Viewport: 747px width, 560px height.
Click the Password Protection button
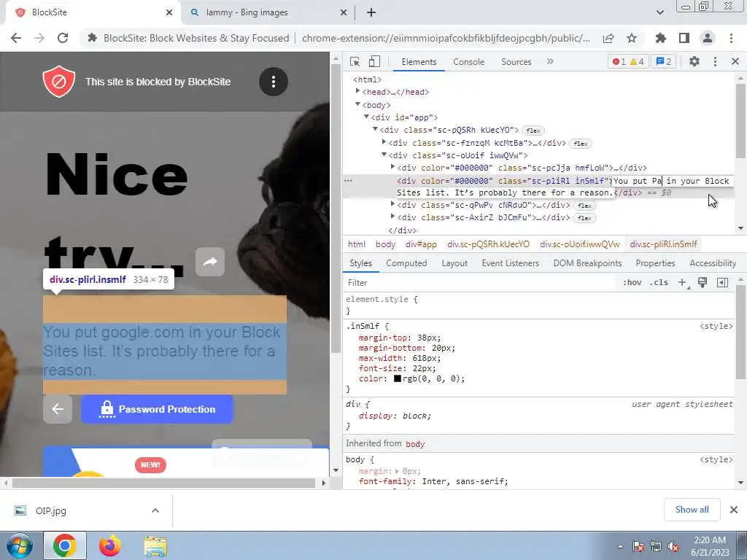(158, 409)
